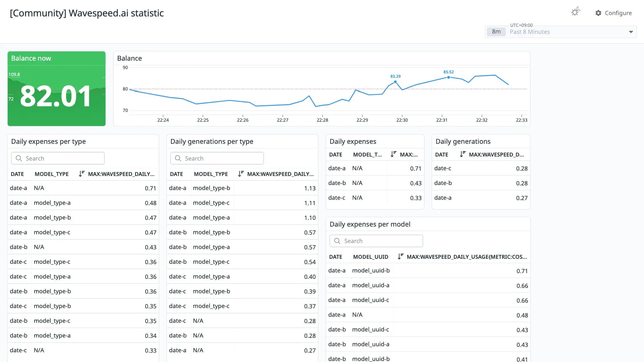644x362 pixels.
Task: Focus the Daily expenses per model search field
Action: click(x=376, y=241)
